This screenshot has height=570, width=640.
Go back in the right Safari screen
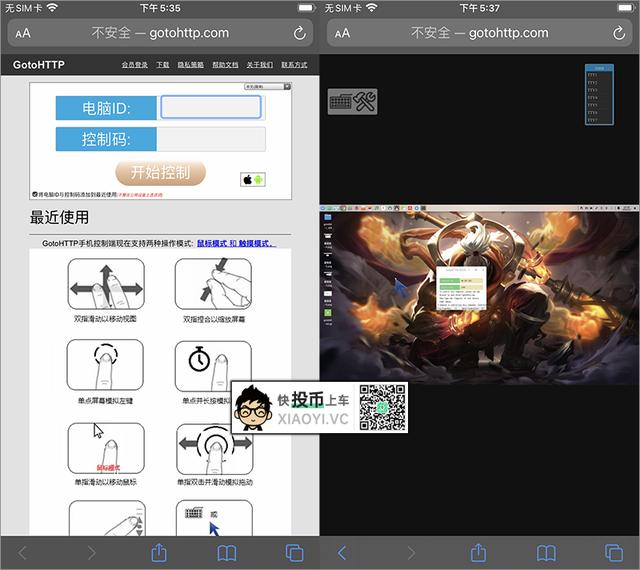[x=342, y=553]
